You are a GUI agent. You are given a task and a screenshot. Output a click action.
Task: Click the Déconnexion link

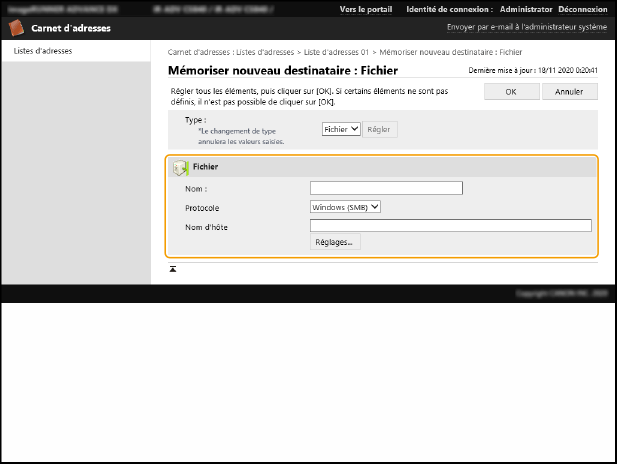coord(584,8)
